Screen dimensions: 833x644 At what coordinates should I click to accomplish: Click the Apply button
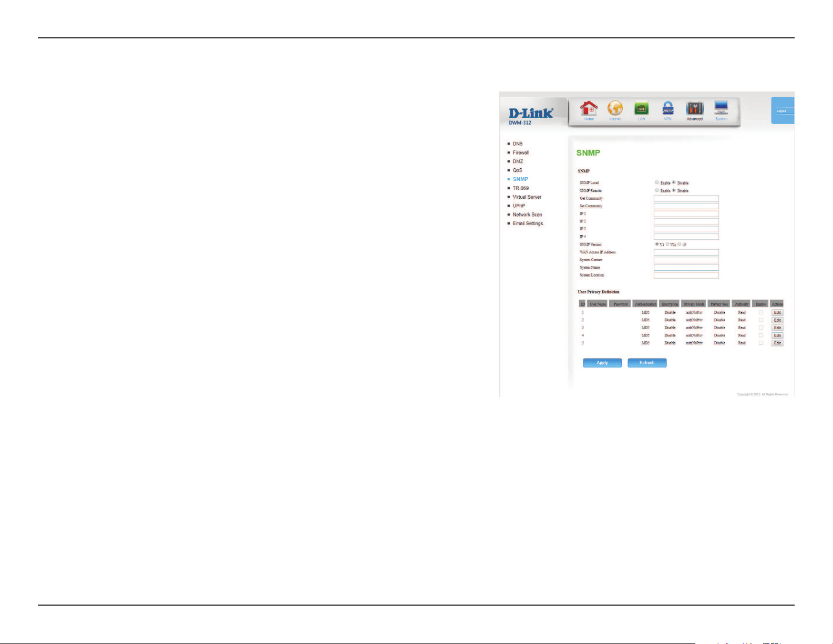tap(602, 363)
